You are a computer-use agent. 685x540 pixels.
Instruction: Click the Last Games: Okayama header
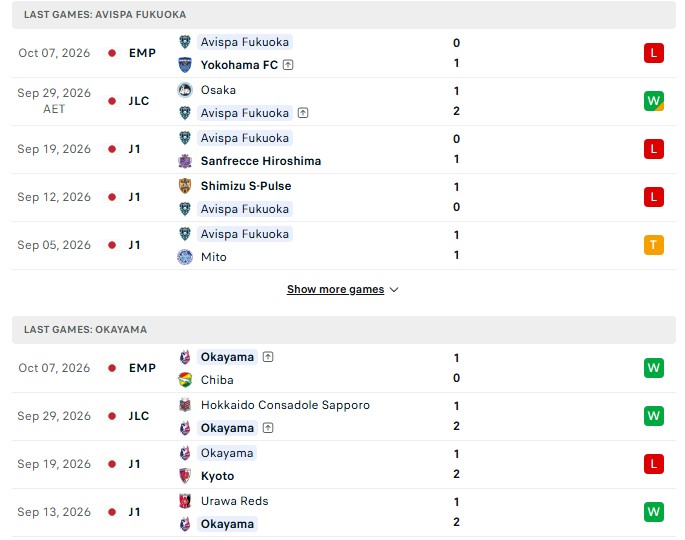[344, 329]
